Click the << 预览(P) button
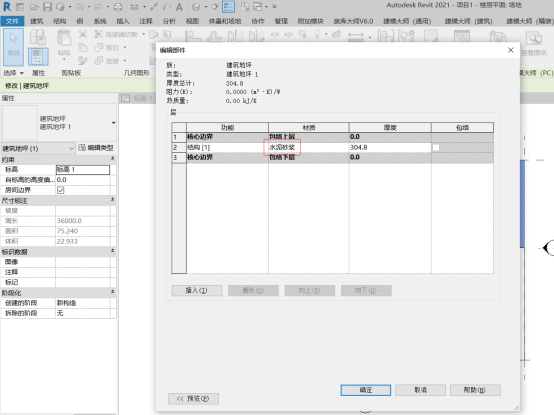Viewport: 554px width, 415px height. coord(193,399)
